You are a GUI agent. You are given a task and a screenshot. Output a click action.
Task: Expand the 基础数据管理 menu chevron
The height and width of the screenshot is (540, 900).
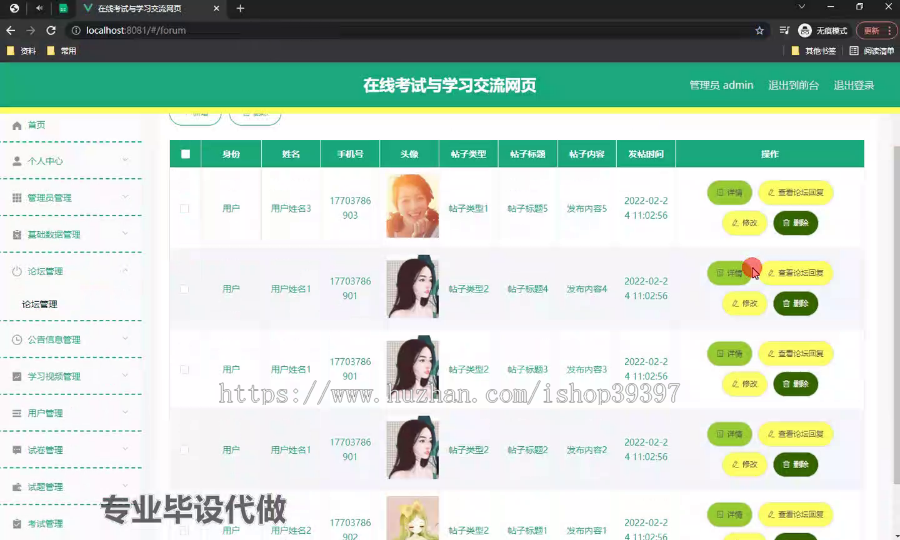coord(125,234)
